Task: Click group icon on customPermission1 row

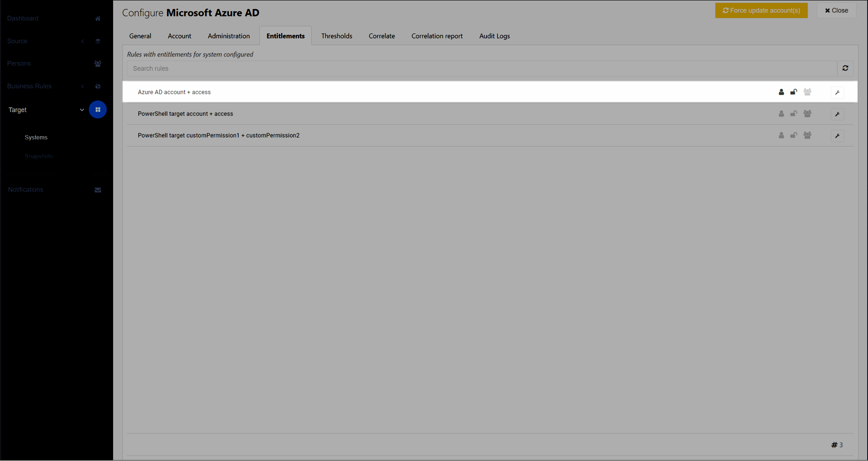Action: [x=807, y=135]
